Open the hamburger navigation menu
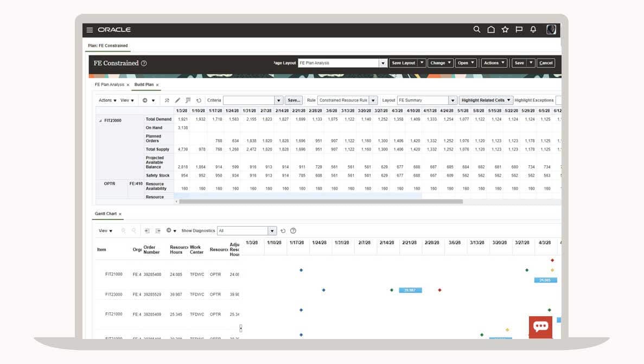The width and height of the screenshot is (644, 364). (90, 30)
